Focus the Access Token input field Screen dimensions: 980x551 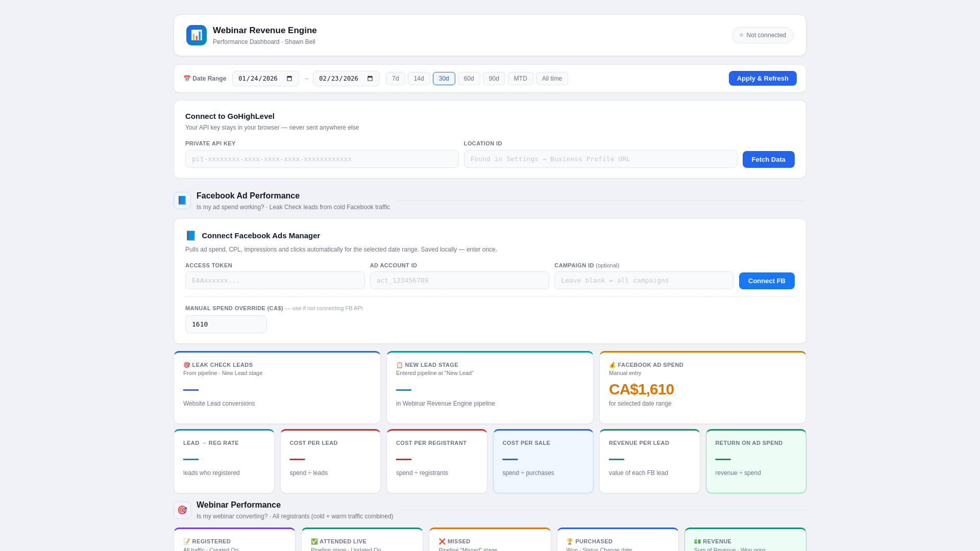click(275, 281)
